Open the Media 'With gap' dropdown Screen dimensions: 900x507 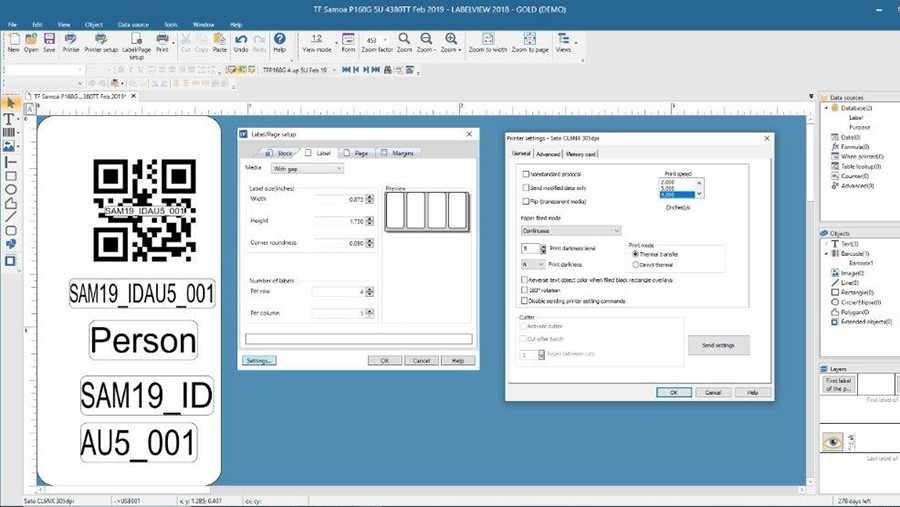tap(308, 168)
